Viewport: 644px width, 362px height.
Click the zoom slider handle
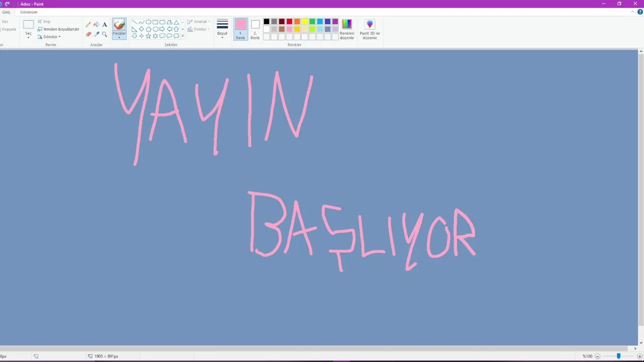618,356
